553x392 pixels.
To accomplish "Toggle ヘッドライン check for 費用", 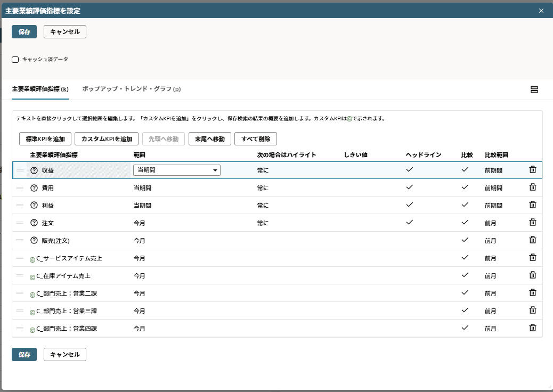I will [x=410, y=187].
